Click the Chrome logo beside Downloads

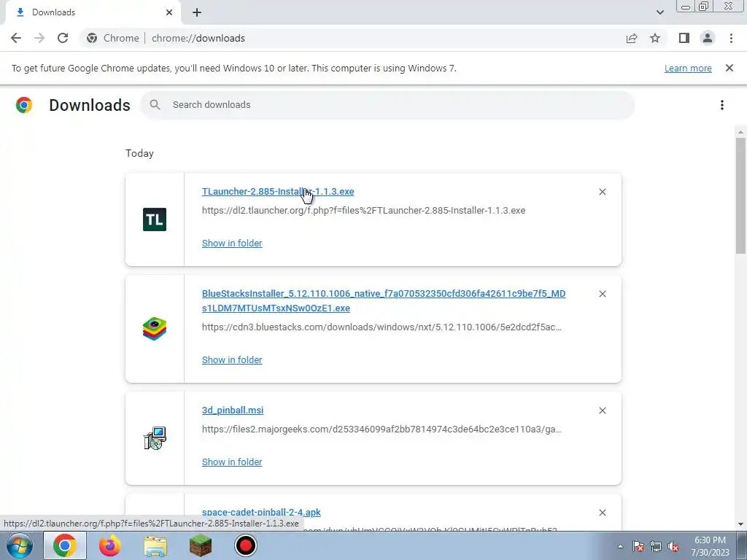click(24, 105)
